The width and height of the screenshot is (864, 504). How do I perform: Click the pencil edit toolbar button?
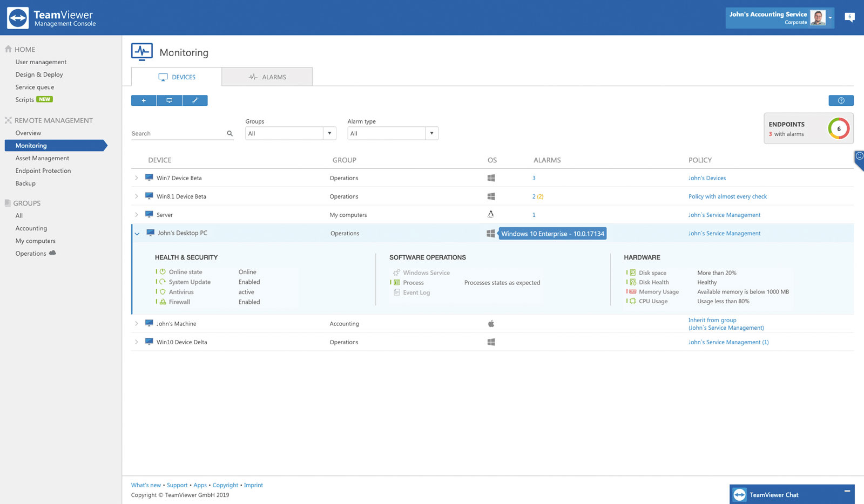[195, 100]
